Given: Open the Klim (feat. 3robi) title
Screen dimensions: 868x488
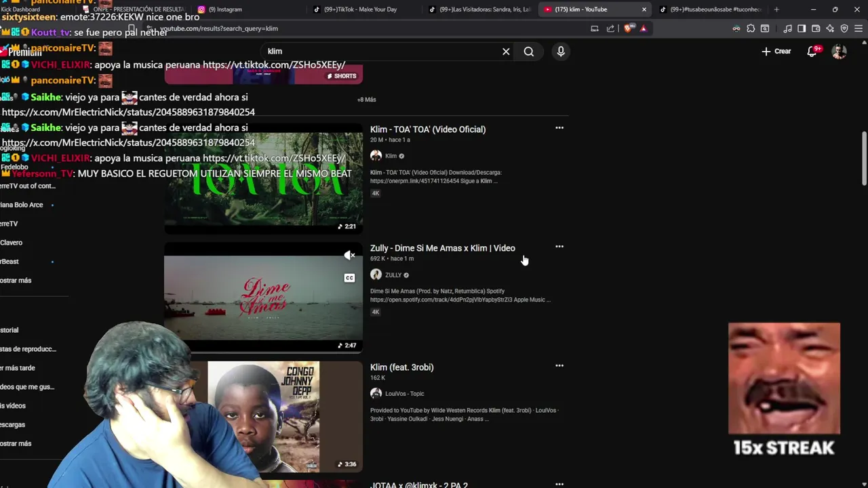Looking at the screenshot, I should tap(402, 367).
